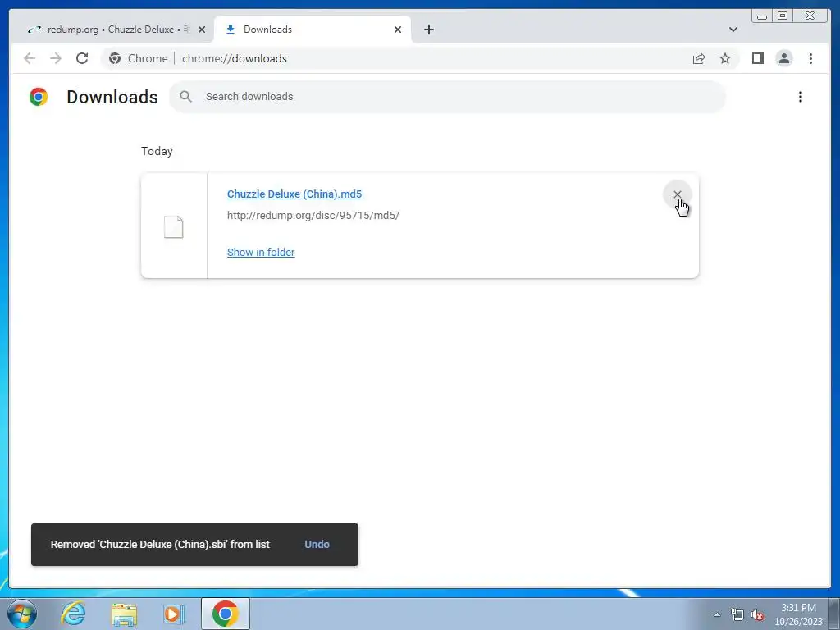Open the Chrome profile avatar

tap(783, 58)
